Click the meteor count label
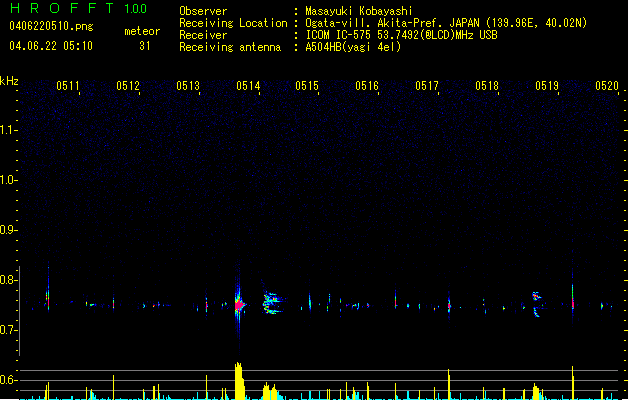This screenshot has height=400, width=629. pyautogui.click(x=142, y=31)
